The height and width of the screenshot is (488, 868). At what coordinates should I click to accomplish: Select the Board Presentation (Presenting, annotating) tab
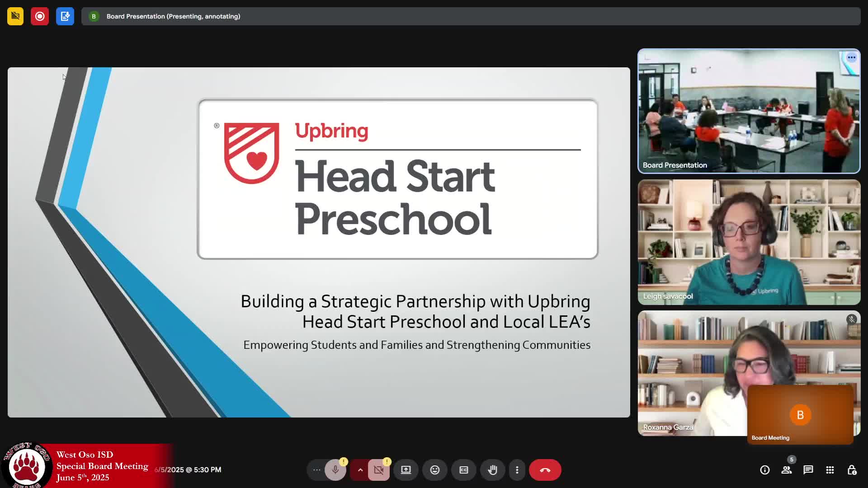173,16
